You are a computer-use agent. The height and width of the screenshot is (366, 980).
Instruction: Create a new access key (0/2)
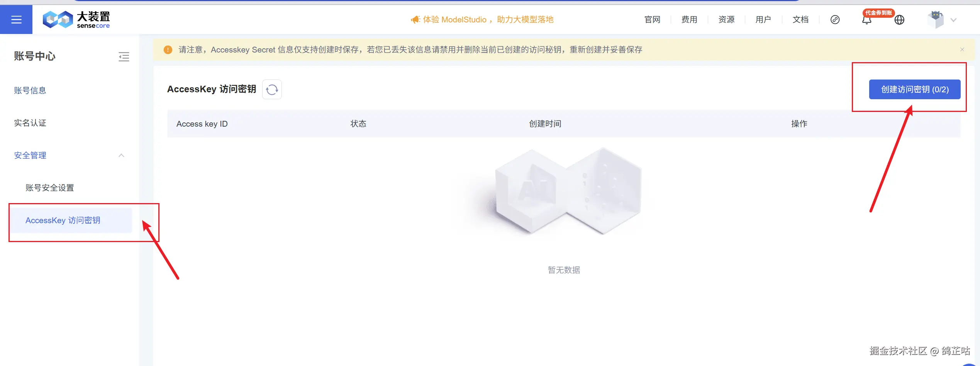coord(914,90)
